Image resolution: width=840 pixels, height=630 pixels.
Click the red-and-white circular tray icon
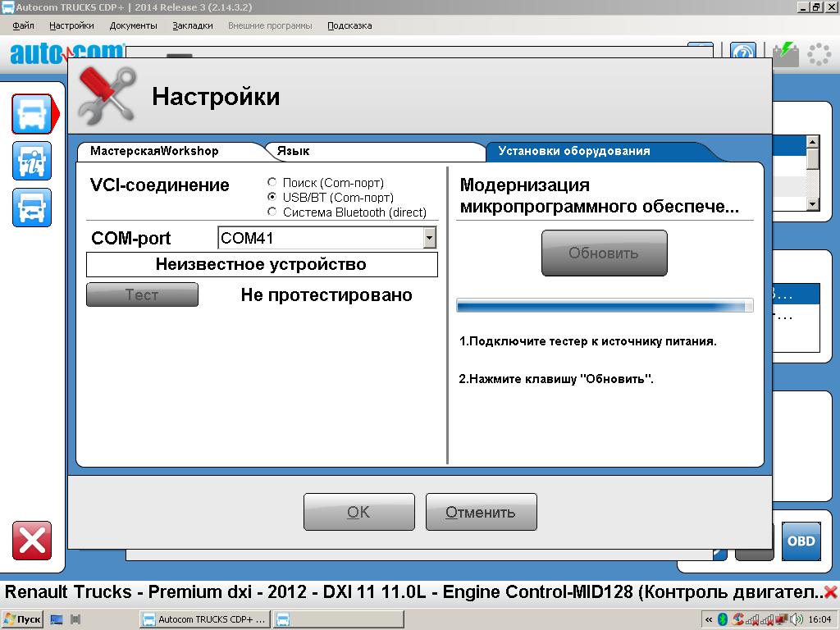click(x=738, y=619)
